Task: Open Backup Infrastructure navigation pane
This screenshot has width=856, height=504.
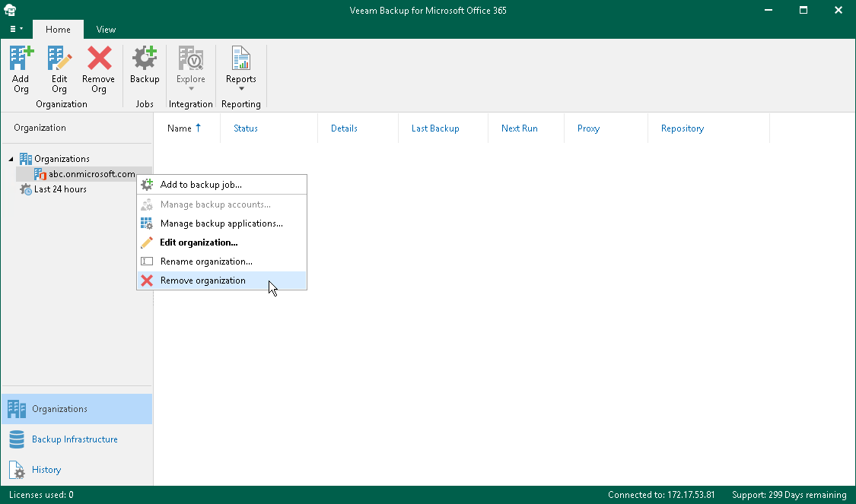Action: tap(76, 439)
